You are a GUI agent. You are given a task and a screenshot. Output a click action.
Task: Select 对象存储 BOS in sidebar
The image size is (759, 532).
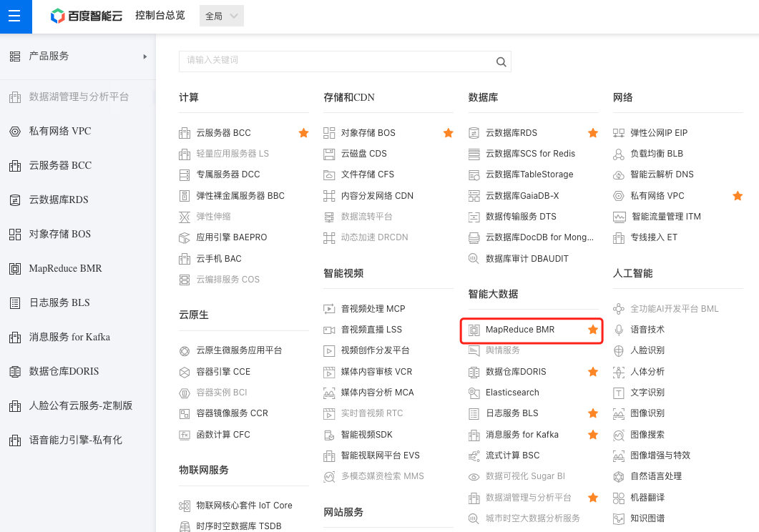(x=60, y=234)
